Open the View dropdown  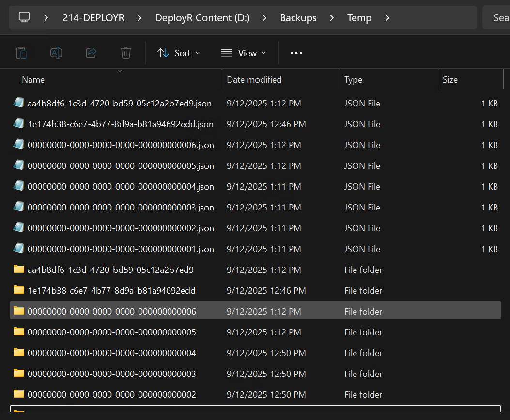(x=243, y=53)
